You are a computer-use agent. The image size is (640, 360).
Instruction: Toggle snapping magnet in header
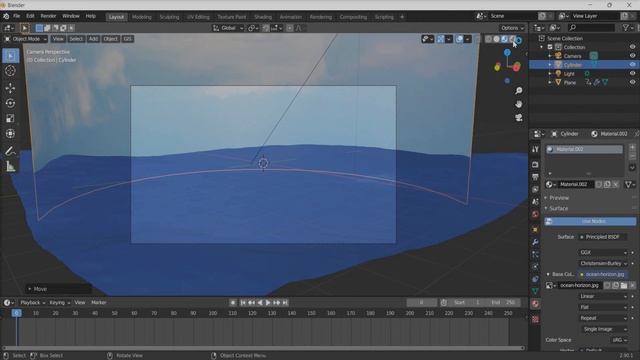click(266, 28)
